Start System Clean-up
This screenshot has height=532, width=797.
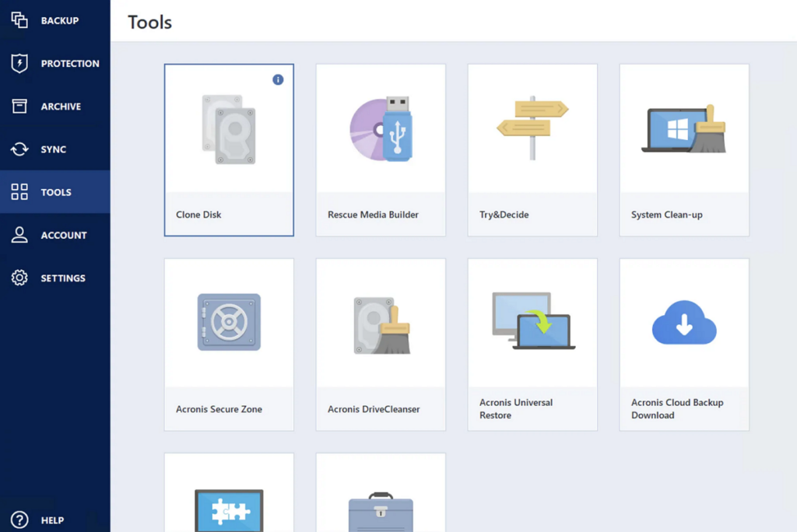683,149
